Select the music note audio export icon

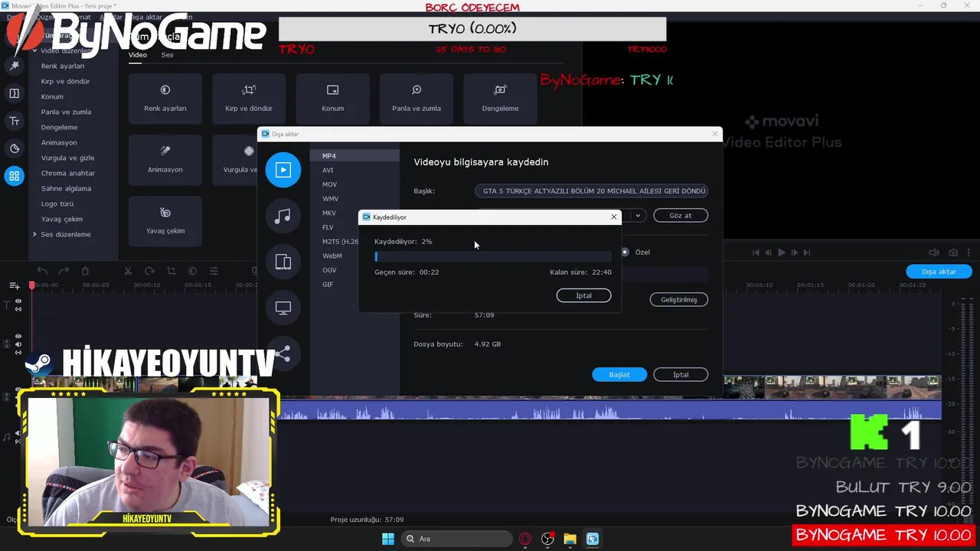click(283, 216)
